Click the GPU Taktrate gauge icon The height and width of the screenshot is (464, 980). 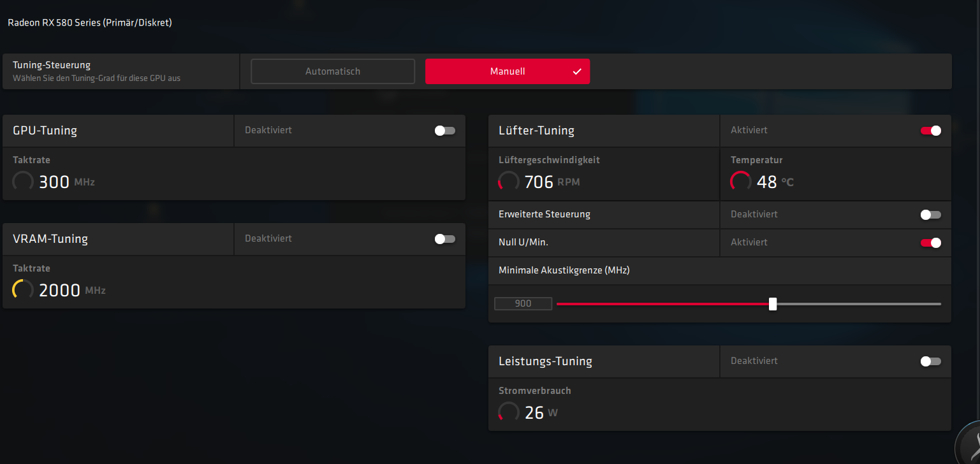click(23, 182)
